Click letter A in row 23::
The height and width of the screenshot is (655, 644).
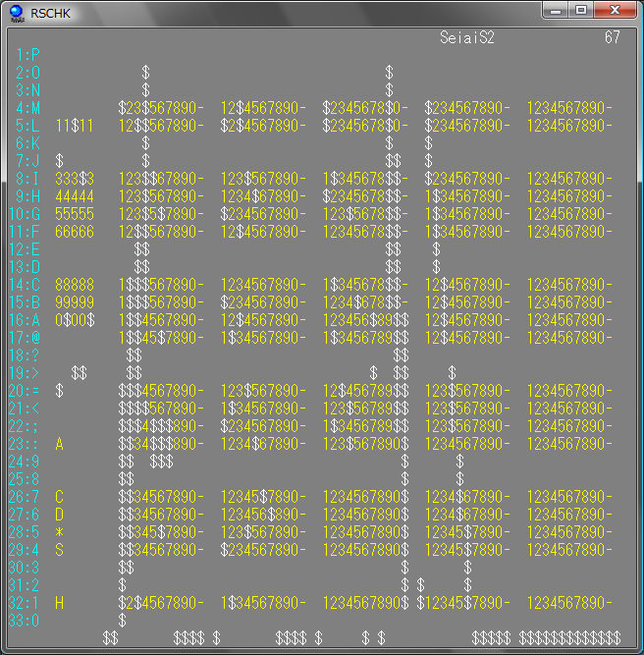(x=59, y=444)
